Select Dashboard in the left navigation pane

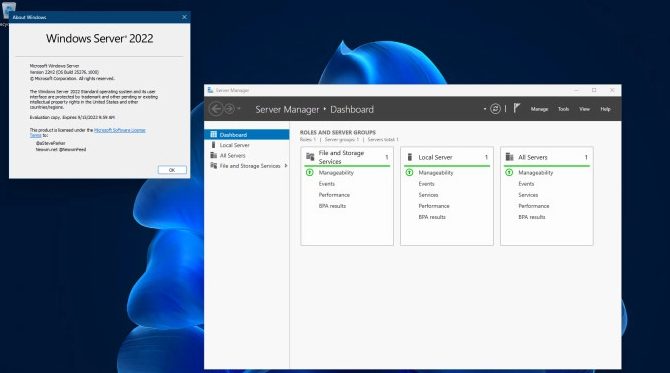click(x=247, y=135)
